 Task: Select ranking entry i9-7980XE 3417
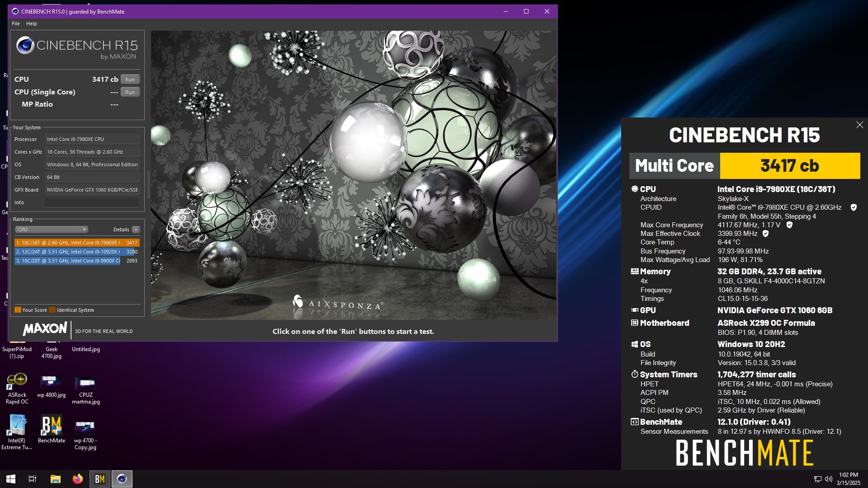click(x=77, y=243)
